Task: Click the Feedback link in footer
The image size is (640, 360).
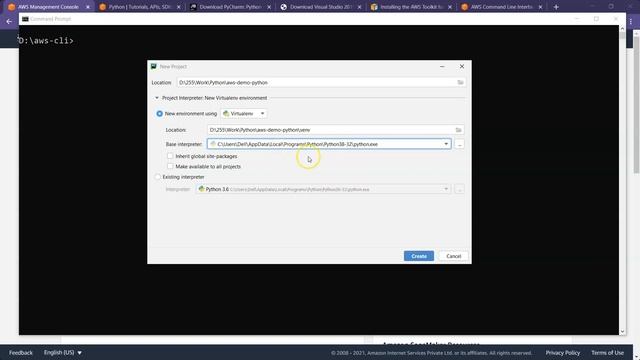Action: point(20,353)
